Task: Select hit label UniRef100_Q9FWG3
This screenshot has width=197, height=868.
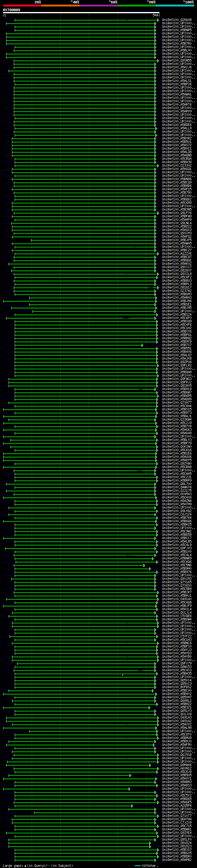Action: pos(177,379)
